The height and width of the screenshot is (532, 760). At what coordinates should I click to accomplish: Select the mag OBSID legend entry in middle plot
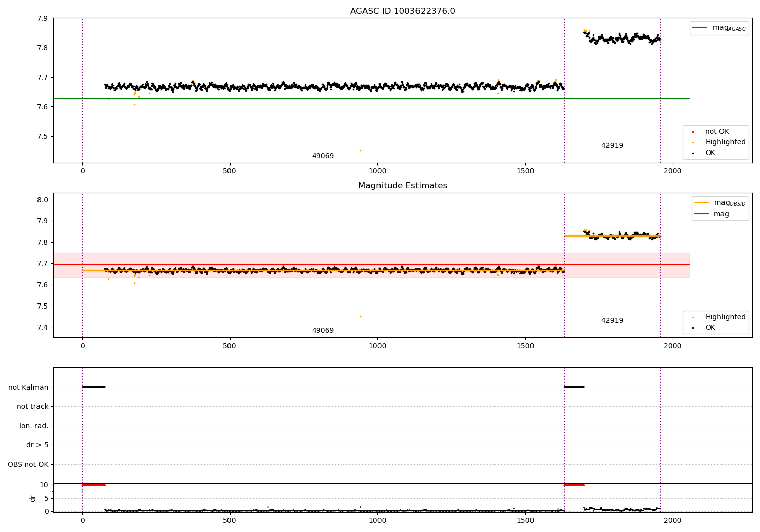click(720, 203)
